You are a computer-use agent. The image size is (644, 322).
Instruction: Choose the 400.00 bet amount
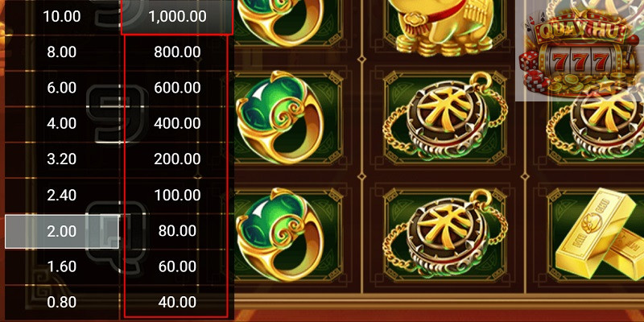click(177, 124)
